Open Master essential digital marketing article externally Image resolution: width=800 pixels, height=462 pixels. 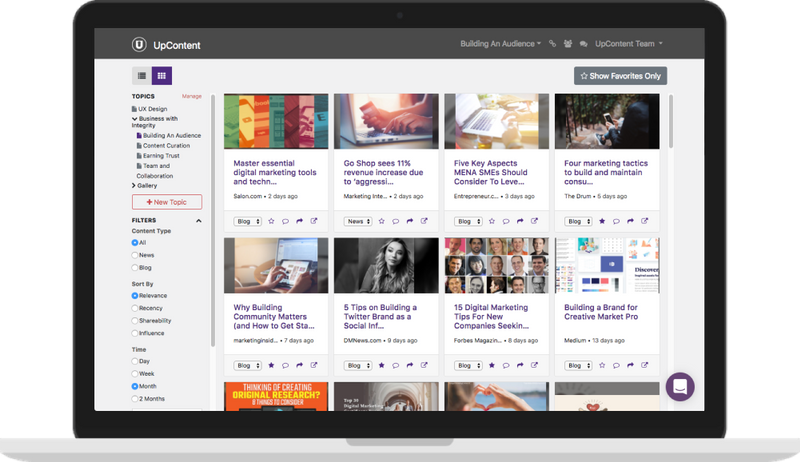(x=314, y=221)
